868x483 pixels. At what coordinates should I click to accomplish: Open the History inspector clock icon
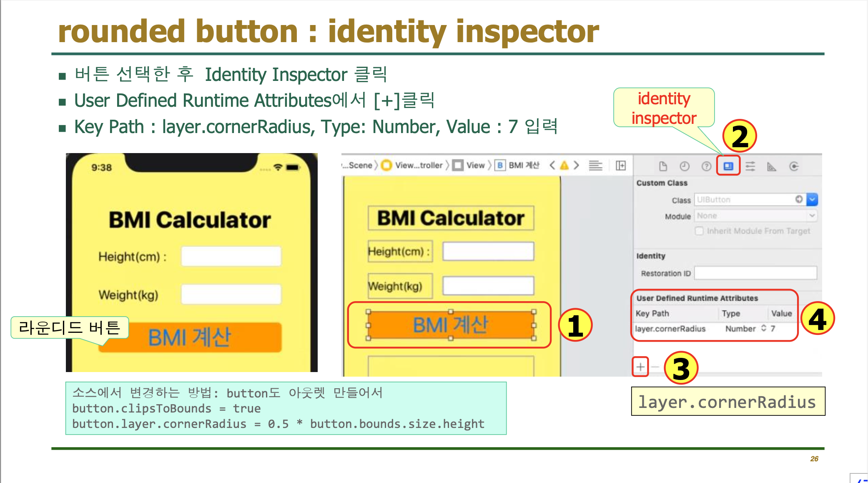(685, 166)
